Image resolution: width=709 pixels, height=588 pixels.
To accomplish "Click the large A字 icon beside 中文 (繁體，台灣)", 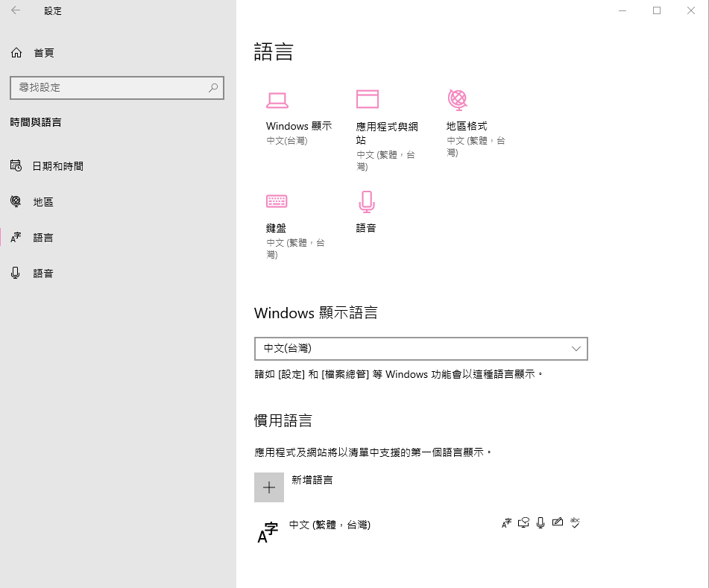I will pyautogui.click(x=268, y=532).
